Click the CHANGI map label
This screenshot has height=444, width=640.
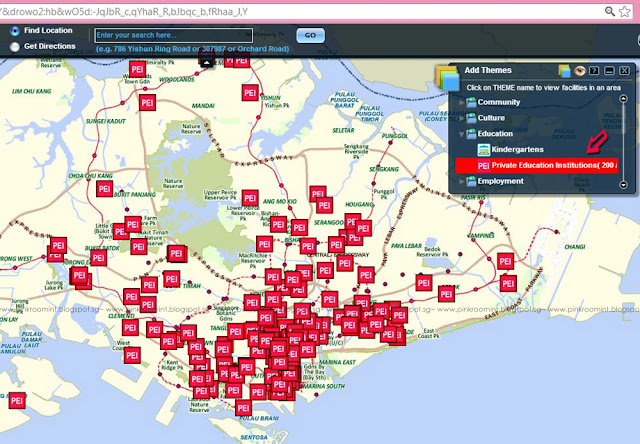click(x=575, y=247)
